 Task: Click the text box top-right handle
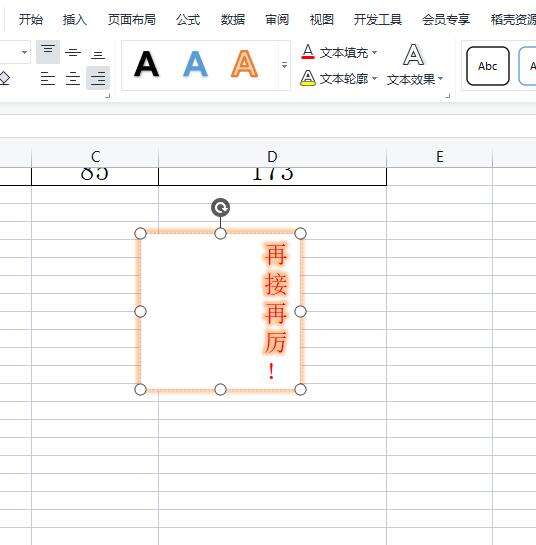[300, 234]
